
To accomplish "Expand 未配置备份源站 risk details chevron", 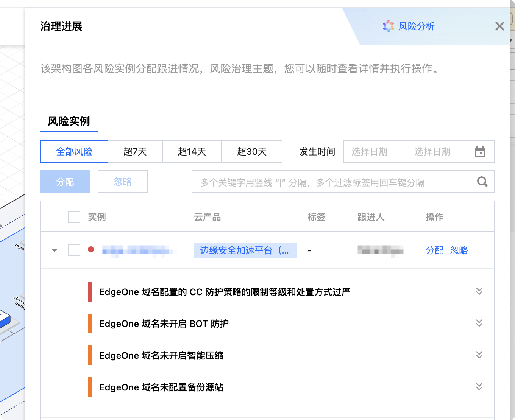I will tap(479, 387).
